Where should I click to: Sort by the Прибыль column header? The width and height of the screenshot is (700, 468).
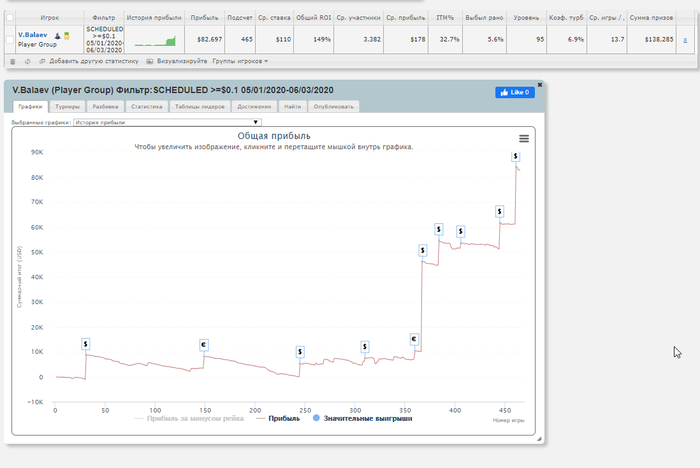point(204,18)
